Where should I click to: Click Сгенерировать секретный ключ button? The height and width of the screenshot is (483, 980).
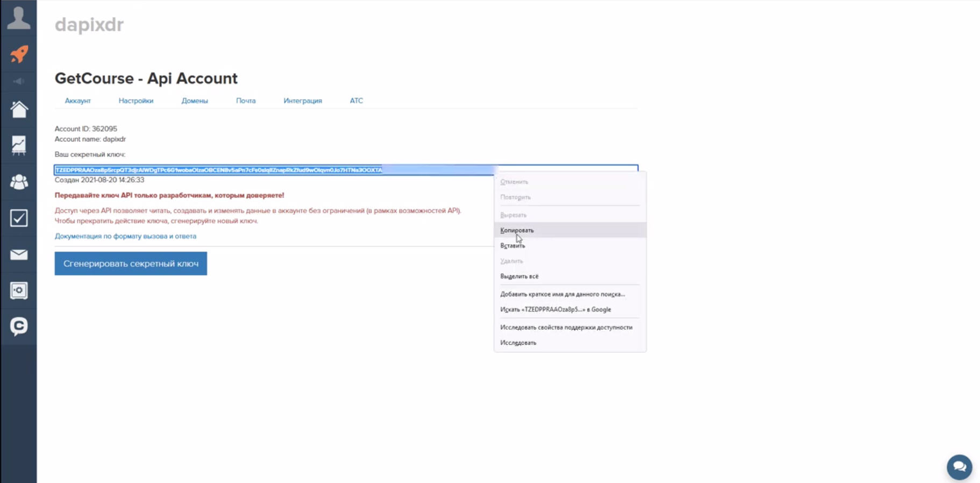pos(131,264)
